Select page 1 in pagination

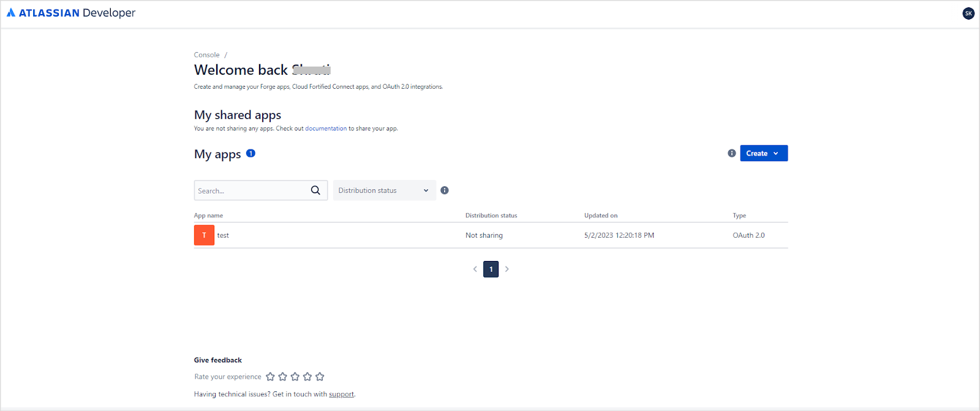pyautogui.click(x=491, y=269)
